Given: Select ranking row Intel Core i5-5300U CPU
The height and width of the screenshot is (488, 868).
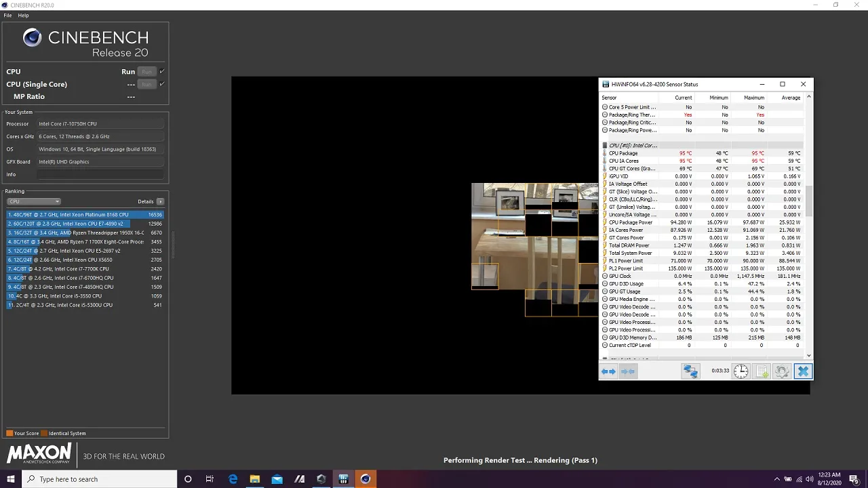Looking at the screenshot, I should tap(85, 305).
